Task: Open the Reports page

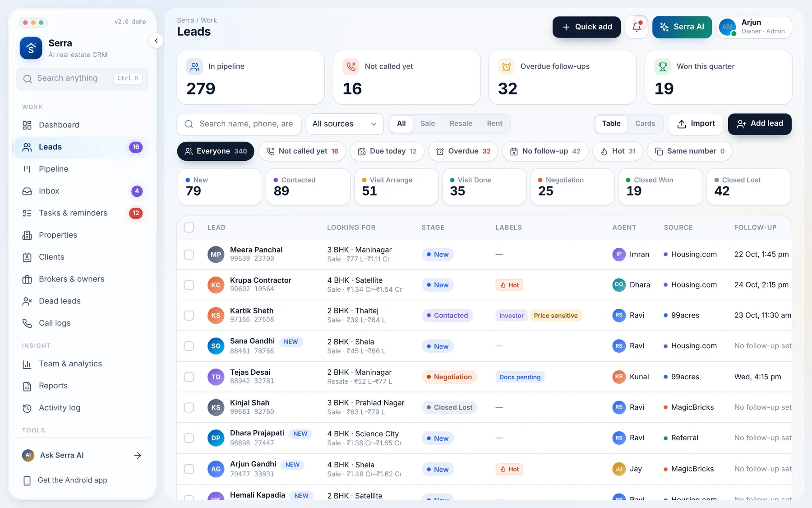Action: pos(82,386)
